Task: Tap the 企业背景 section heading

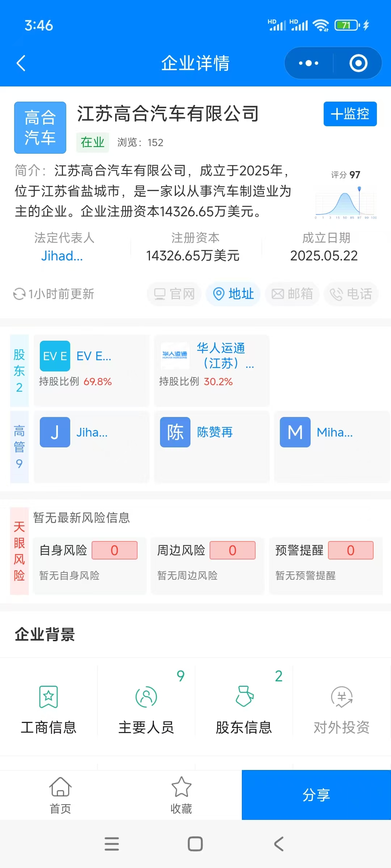Action: 45,634
